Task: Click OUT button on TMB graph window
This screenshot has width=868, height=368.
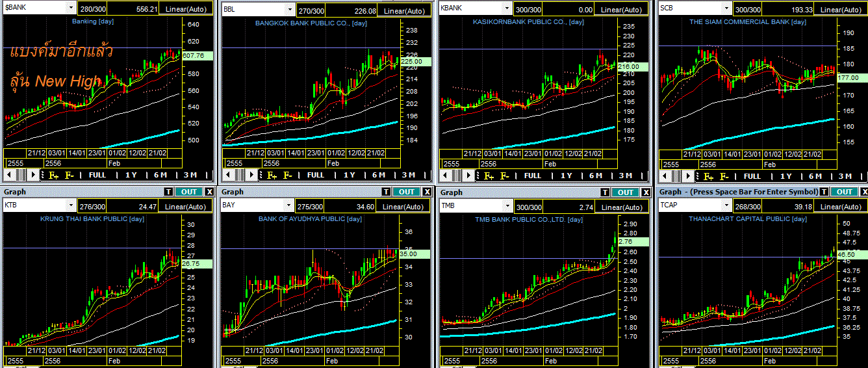Action: pos(626,192)
